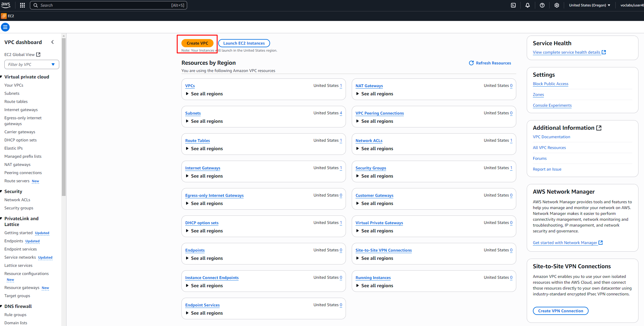Click the Additional Information external link icon
This screenshot has width=644, height=326.
599,128
